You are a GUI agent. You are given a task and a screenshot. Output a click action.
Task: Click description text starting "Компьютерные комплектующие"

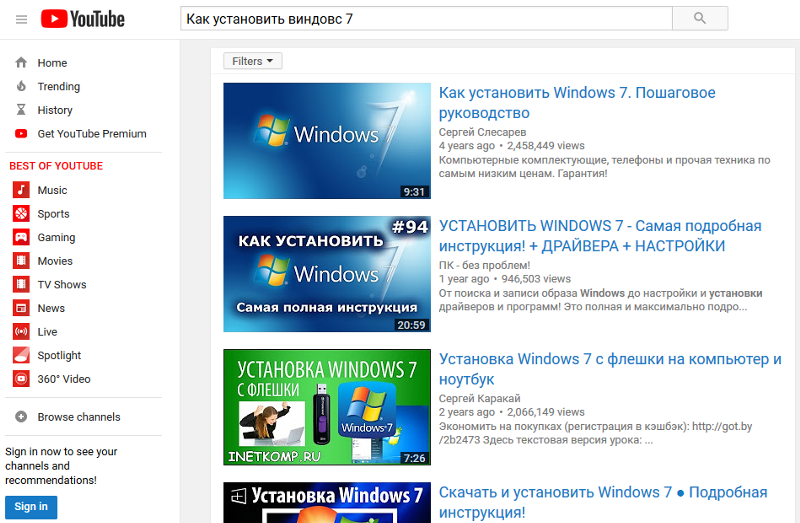click(x=605, y=167)
